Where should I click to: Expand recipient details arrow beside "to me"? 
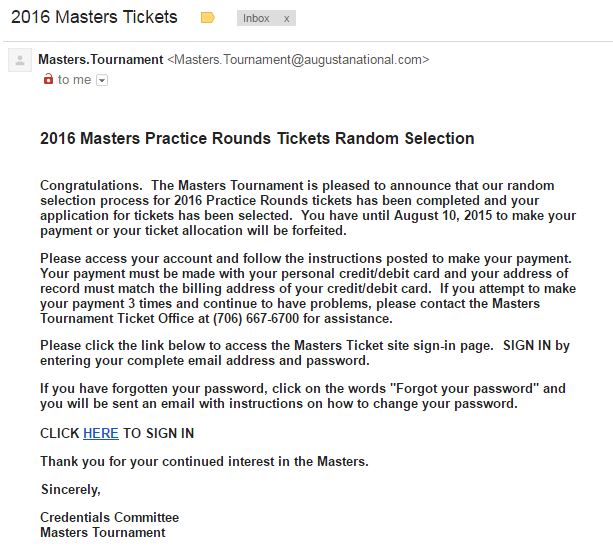point(101,80)
